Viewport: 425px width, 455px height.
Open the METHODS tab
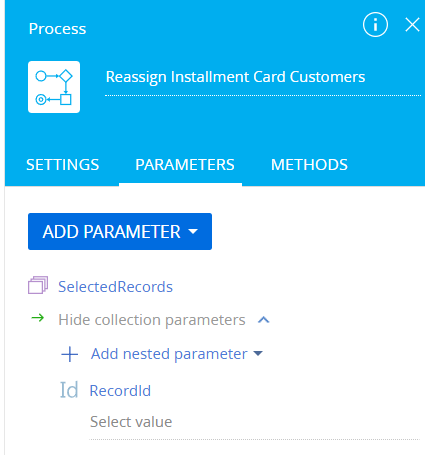click(309, 165)
